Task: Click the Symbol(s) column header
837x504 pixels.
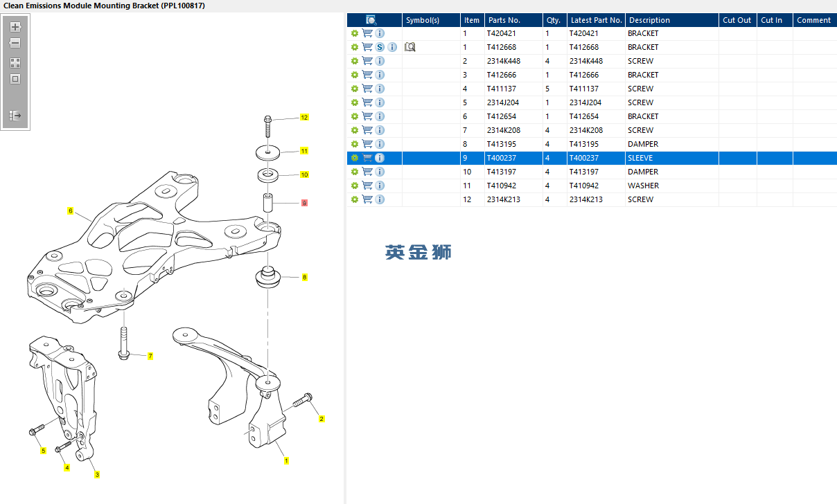Action: [x=431, y=20]
